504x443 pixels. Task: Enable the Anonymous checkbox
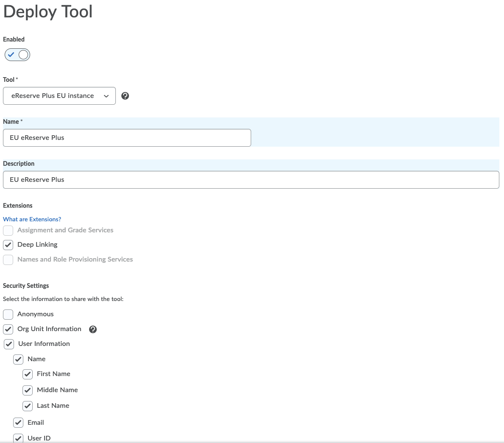point(8,315)
